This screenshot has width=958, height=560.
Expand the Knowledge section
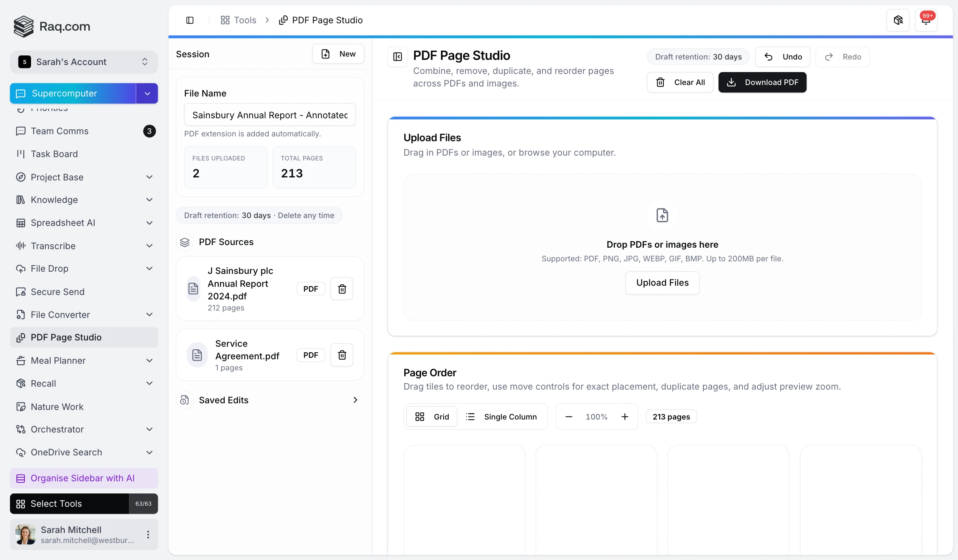[149, 200]
